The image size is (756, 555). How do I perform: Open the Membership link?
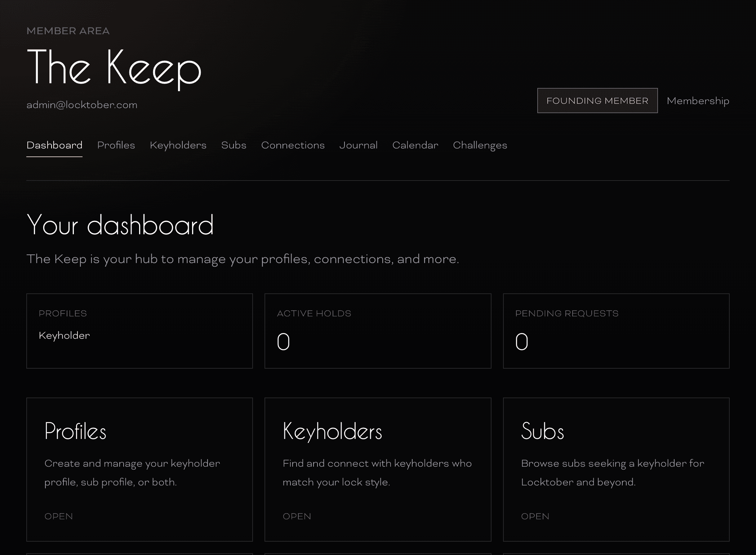(x=698, y=101)
